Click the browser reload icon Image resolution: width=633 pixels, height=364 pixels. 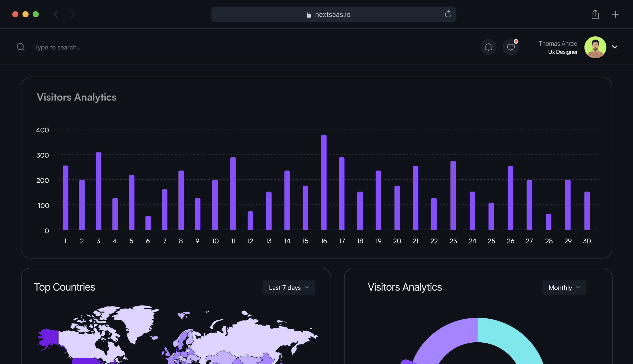448,14
